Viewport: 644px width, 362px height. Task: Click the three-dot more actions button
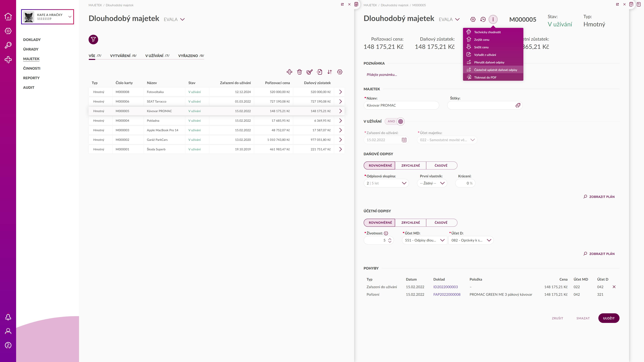(x=493, y=19)
